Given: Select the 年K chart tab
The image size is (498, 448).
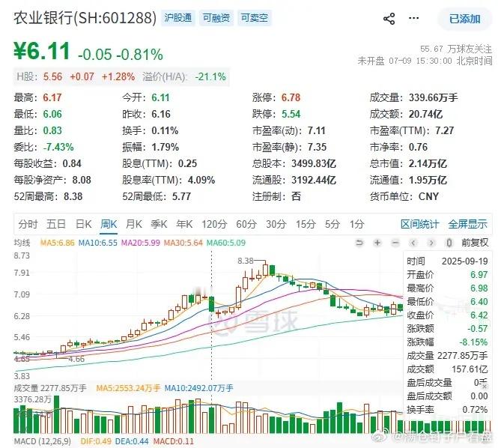Looking at the screenshot, I should click(x=184, y=224).
